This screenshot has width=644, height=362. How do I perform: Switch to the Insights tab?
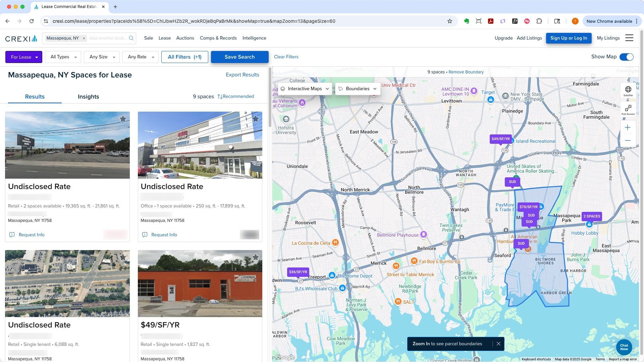tap(88, 97)
